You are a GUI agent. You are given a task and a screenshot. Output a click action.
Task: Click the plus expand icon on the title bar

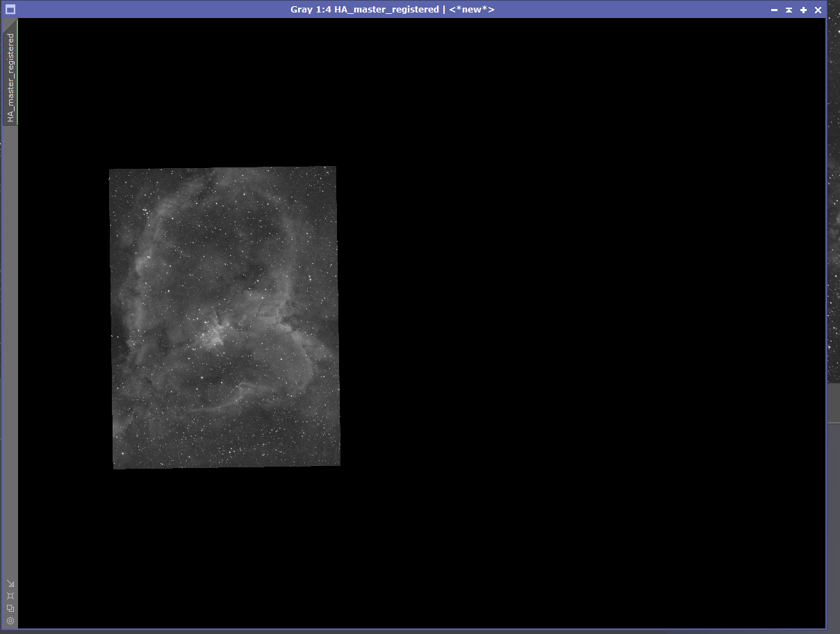[803, 9]
